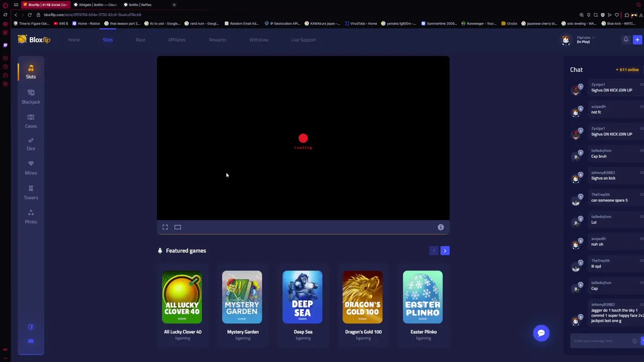Click the Twitch icon in the browser sidebar

pyautogui.click(x=5, y=45)
